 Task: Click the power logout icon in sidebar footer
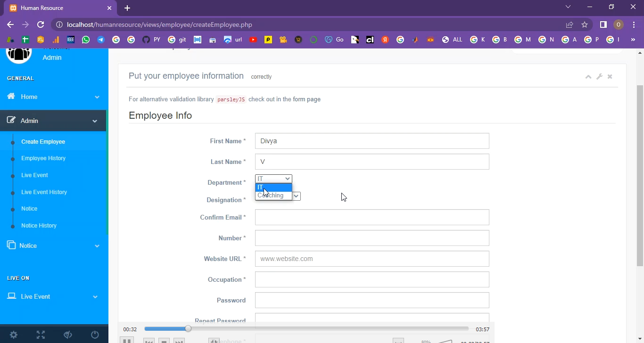click(x=95, y=335)
